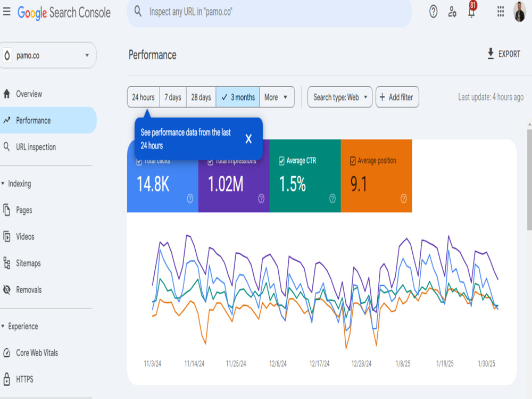Screen dimensions: 532x399
Task: Click the Videos play icon
Action: (7, 237)
